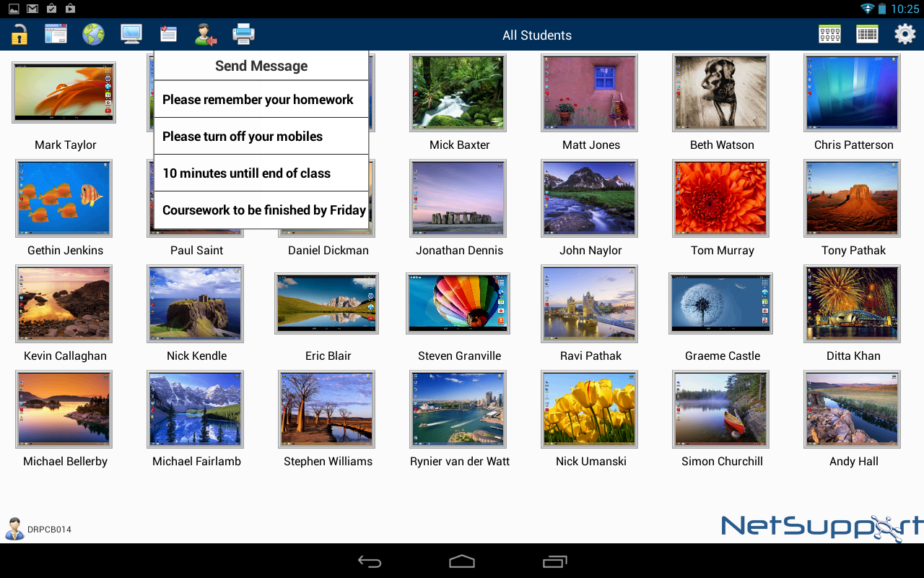
Task: Select Matt Jones's thumbnail
Action: coord(590,92)
